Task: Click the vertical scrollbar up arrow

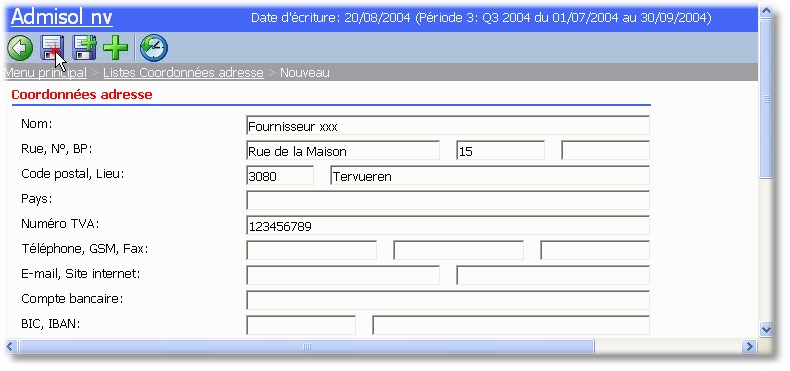Action: (766, 11)
